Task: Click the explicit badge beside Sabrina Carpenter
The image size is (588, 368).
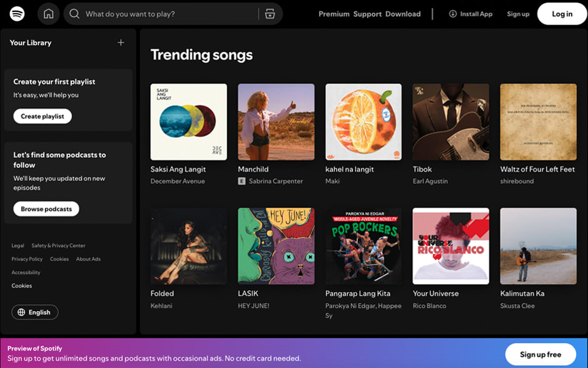Action: click(x=241, y=181)
